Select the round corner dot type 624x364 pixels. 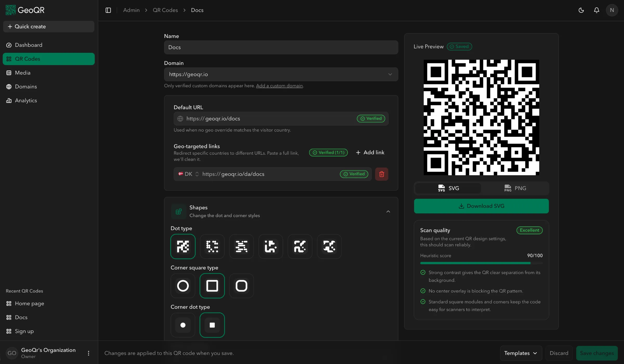click(183, 325)
